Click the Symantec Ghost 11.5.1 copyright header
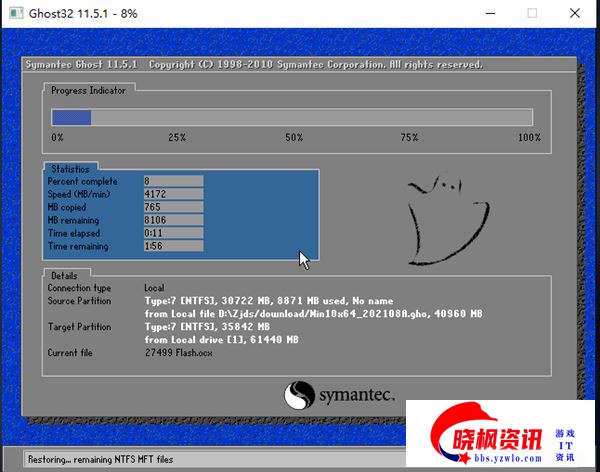Image resolution: width=600 pixels, height=472 pixels. tap(254, 64)
